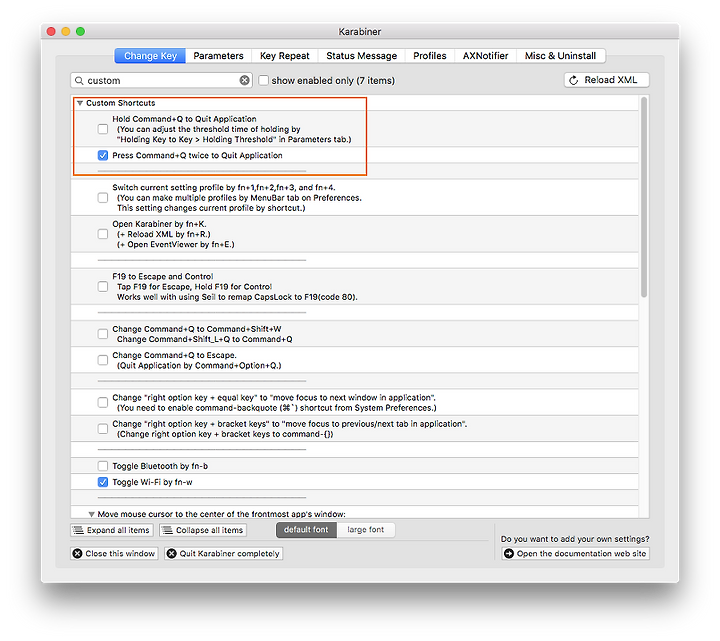Click the red close window button
720x641 pixels.
[51, 31]
